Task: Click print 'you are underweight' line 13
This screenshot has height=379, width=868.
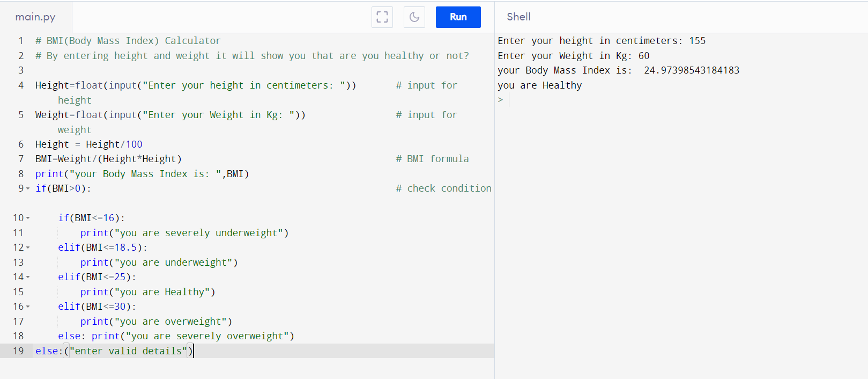Action: coord(159,263)
